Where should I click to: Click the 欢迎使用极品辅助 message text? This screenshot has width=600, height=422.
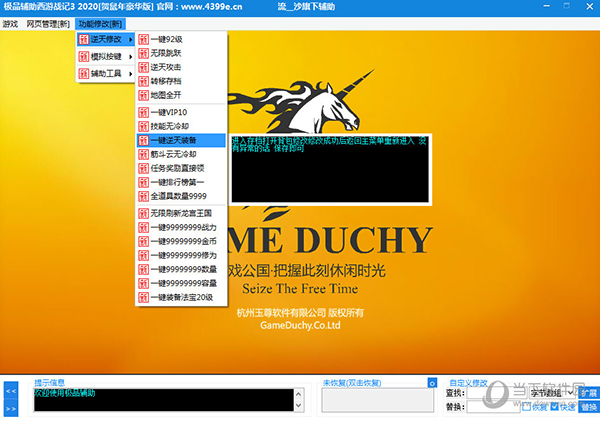65,393
